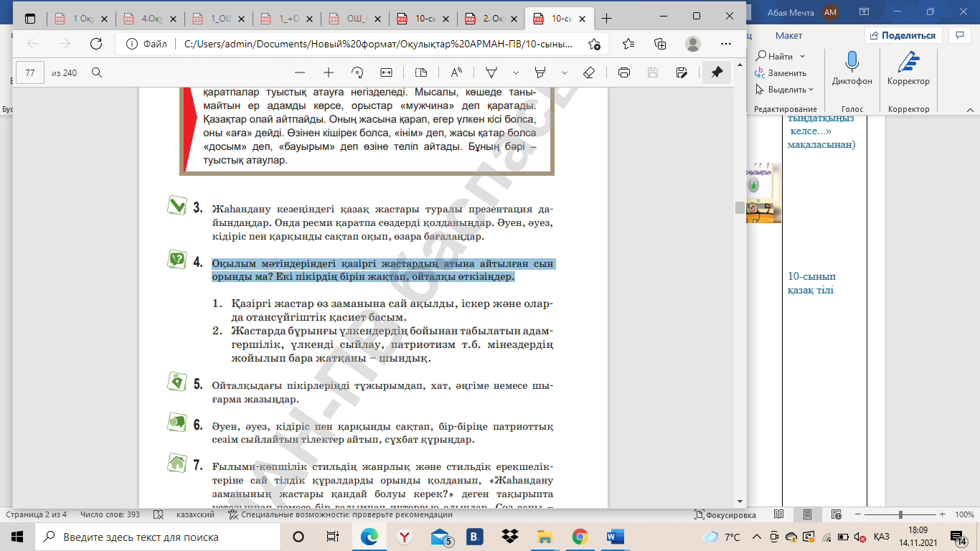Enable Фокусировка focus mode in Word
980x551 pixels.
click(x=725, y=514)
